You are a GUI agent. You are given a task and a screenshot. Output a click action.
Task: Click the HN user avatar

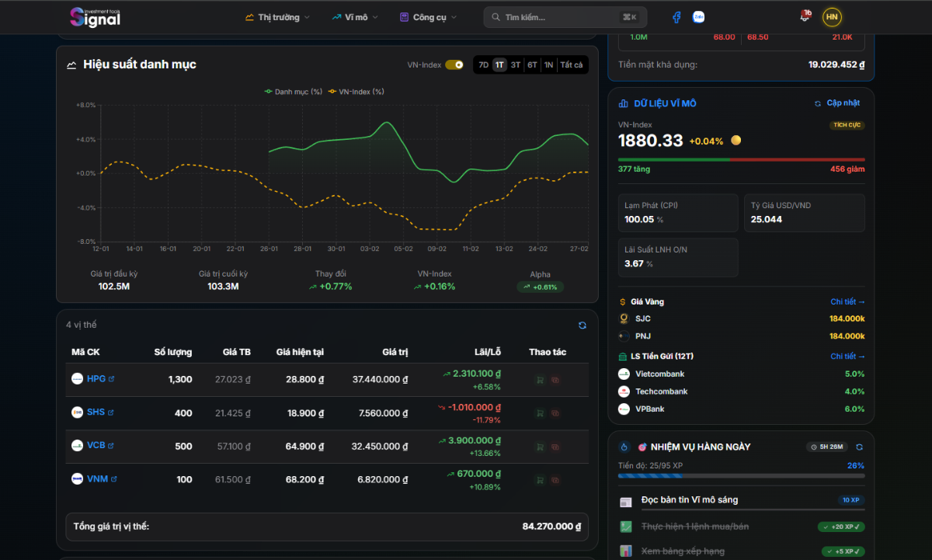click(832, 17)
